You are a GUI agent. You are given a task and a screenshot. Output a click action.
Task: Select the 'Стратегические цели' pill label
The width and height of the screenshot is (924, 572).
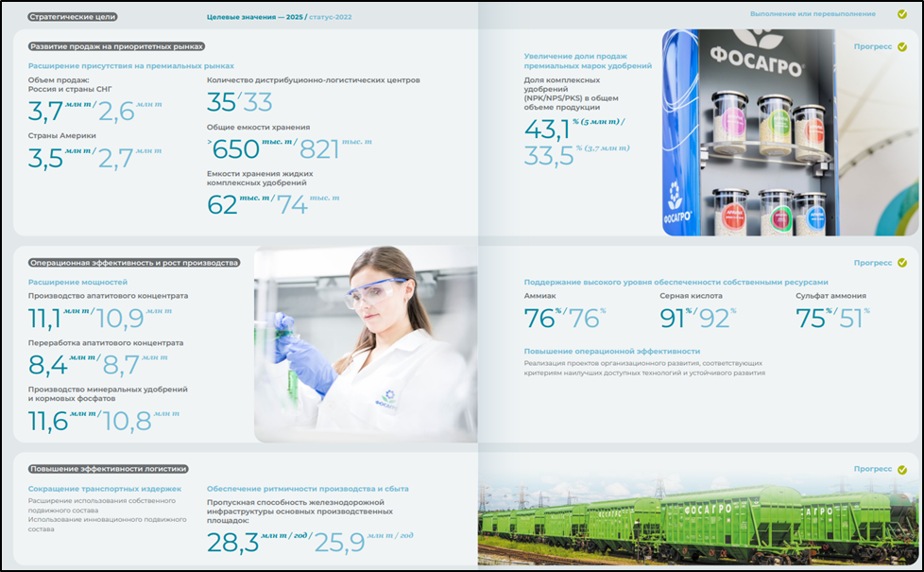pyautogui.click(x=73, y=16)
